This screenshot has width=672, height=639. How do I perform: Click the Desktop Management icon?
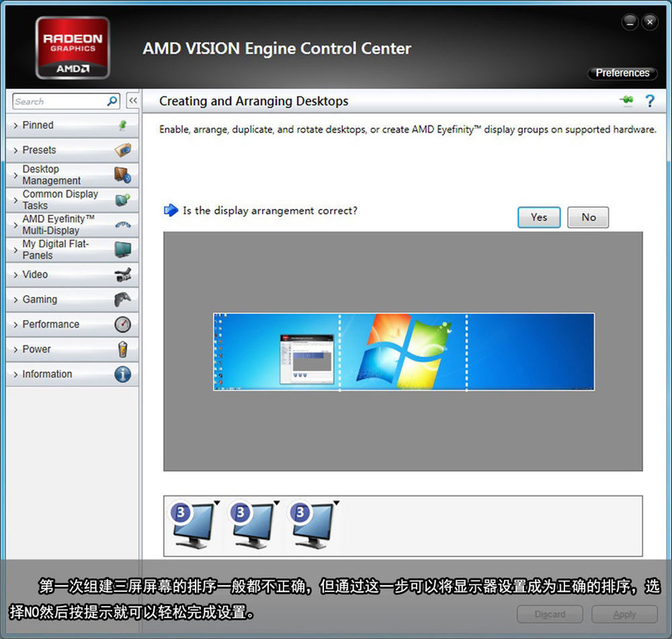coord(122,175)
